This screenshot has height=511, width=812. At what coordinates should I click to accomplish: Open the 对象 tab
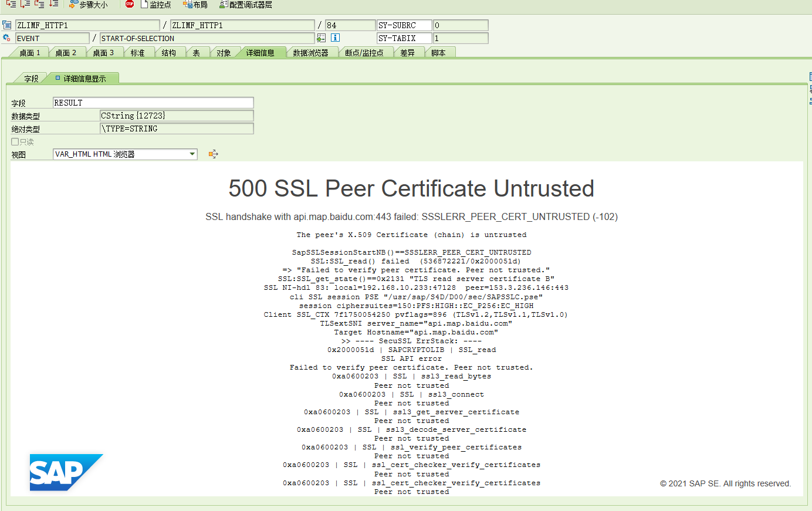[x=224, y=53]
